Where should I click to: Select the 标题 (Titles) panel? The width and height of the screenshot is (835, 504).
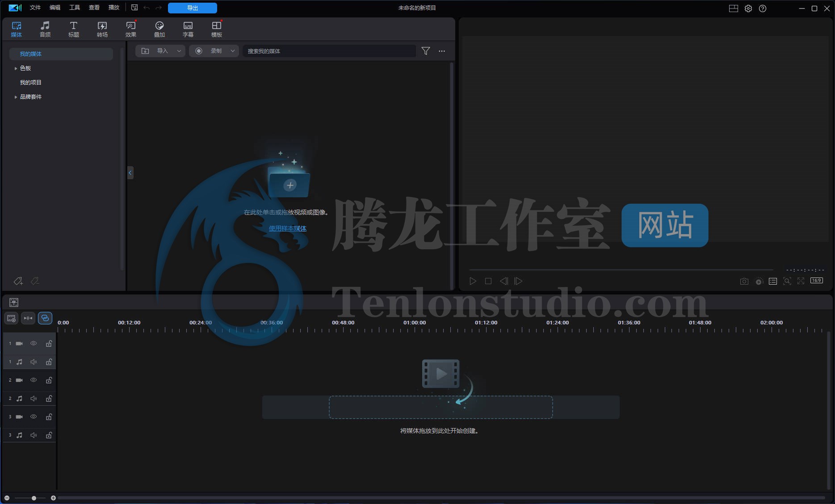73,28
